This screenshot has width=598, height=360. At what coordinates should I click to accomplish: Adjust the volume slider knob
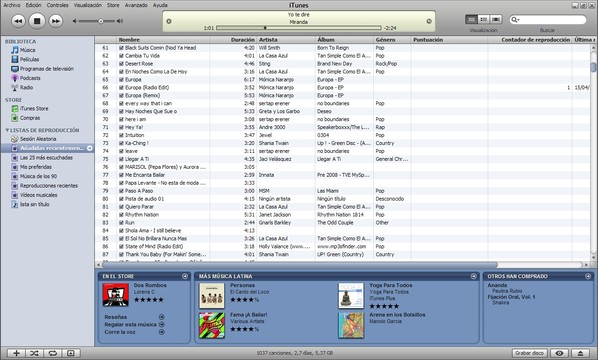tap(101, 21)
